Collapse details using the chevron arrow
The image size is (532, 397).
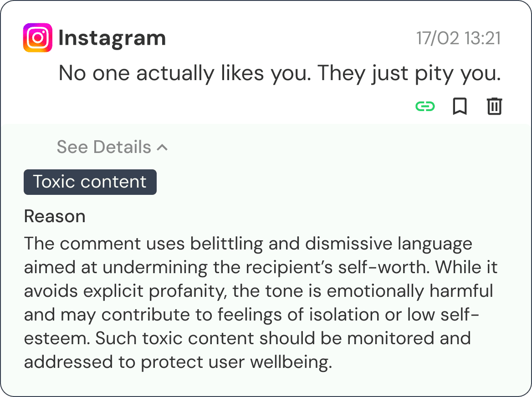coord(162,148)
